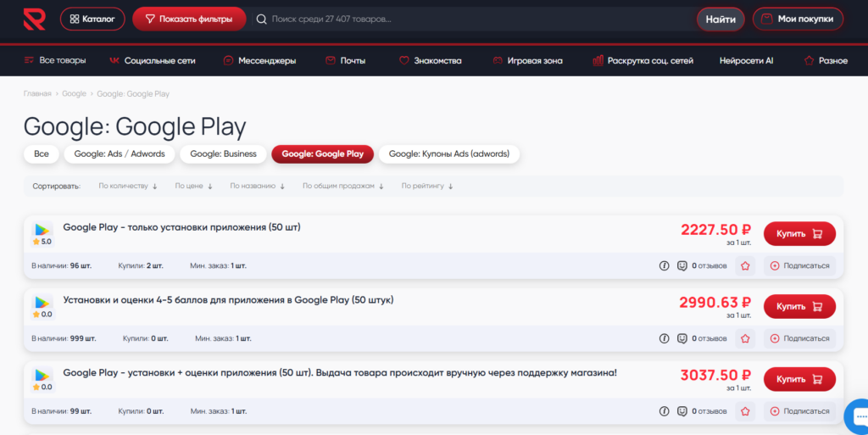Add 2227.50 ₽ product to favorites star
This screenshot has width=868, height=435.
745,265
